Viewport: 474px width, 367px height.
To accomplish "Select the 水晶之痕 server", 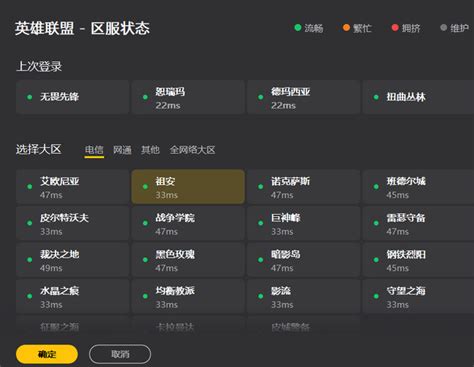I will tap(72, 296).
